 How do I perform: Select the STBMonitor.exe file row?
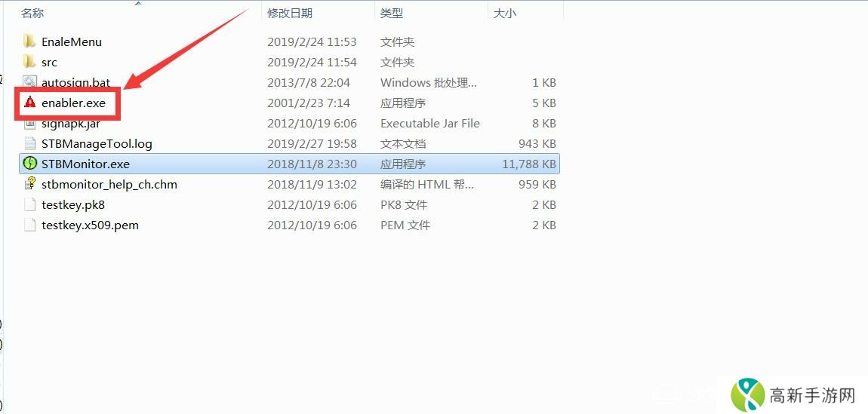290,164
